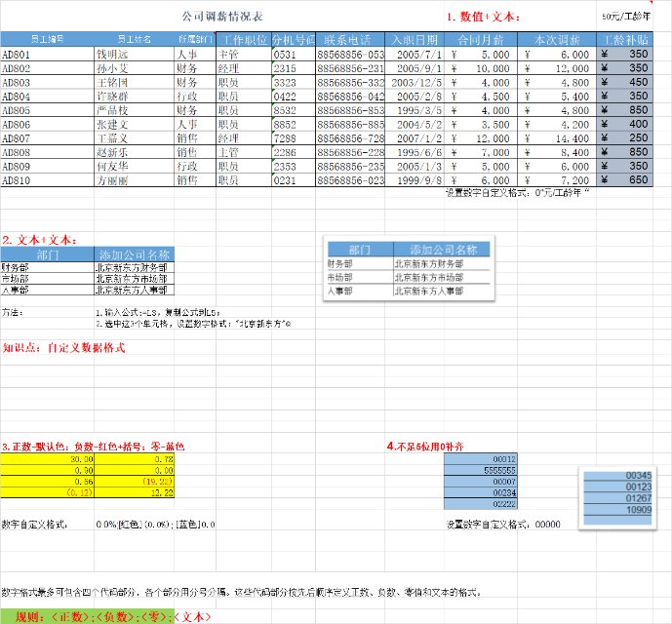Click the 工龄补贴 column header
Screen dimensions: 672x624
coord(624,40)
